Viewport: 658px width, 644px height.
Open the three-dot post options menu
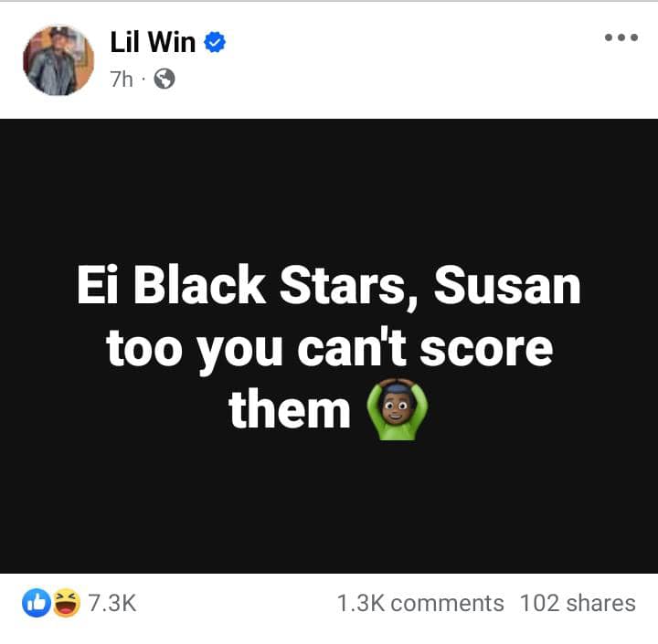click(x=621, y=37)
